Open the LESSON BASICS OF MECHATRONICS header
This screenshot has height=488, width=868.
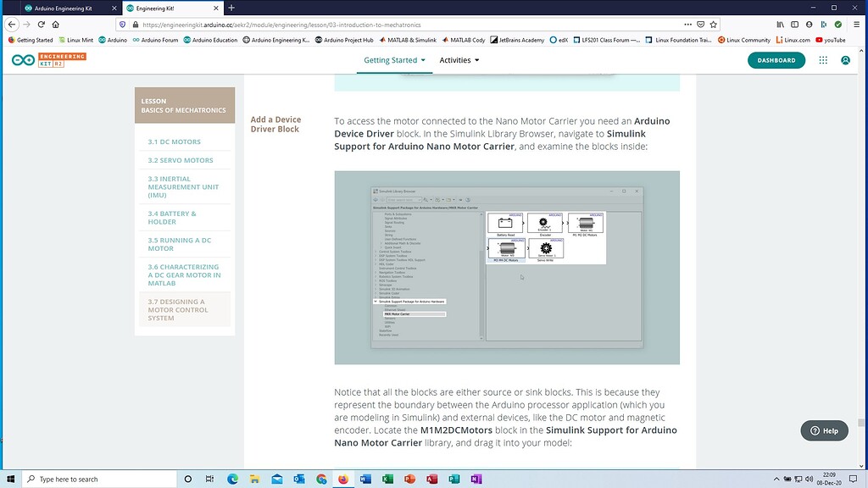click(185, 105)
